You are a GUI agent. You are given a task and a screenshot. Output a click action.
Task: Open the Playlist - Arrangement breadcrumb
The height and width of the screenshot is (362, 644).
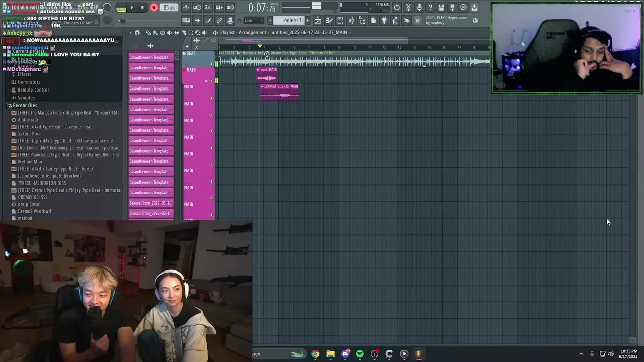243,32
